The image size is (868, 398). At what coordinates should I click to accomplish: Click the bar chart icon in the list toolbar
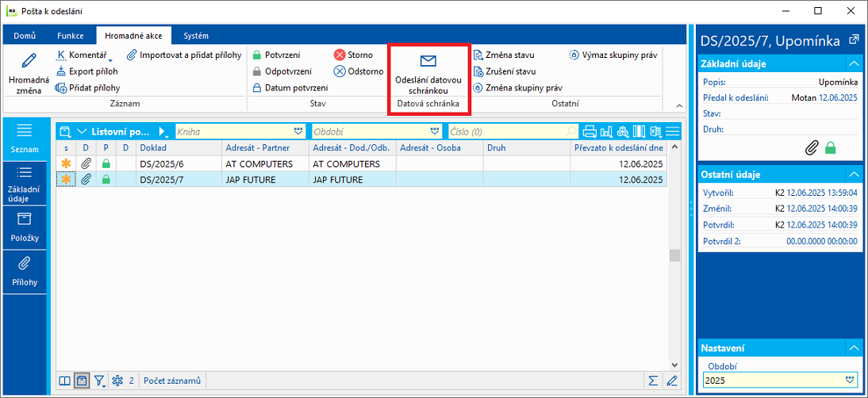click(607, 132)
